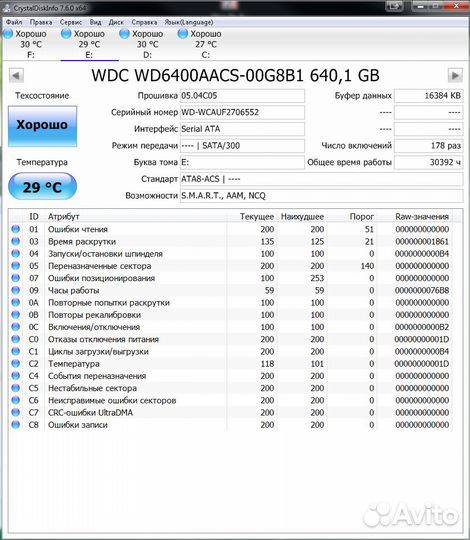Open the Диск menu
Screen dimensions: 470x540
pyautogui.click(x=116, y=22)
